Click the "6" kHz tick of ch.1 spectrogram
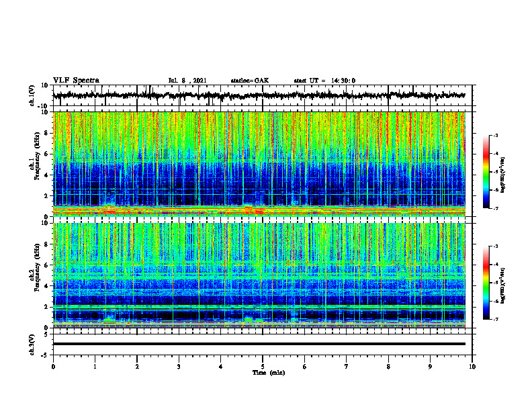This screenshot has height=411, width=532. pyautogui.click(x=46, y=154)
